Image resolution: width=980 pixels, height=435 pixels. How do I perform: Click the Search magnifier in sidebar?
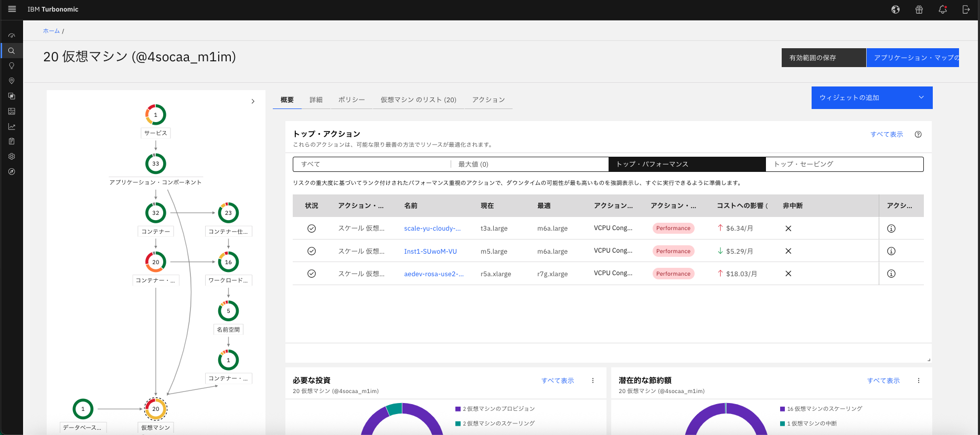[12, 51]
